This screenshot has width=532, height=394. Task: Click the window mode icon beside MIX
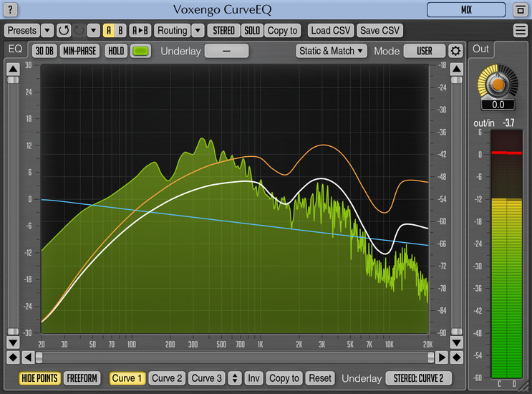pyautogui.click(x=520, y=9)
